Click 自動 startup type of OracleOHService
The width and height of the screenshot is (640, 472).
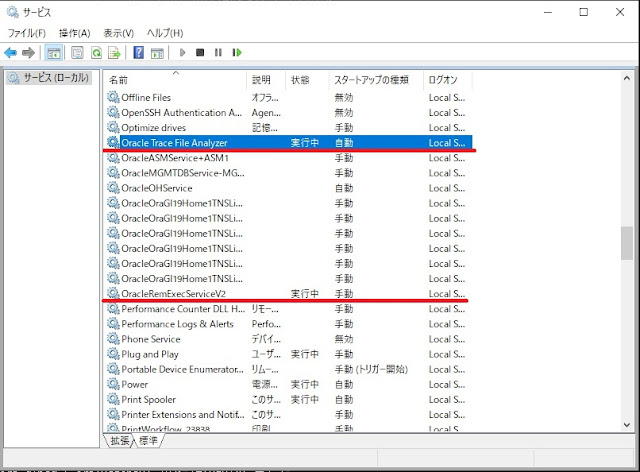click(x=344, y=188)
